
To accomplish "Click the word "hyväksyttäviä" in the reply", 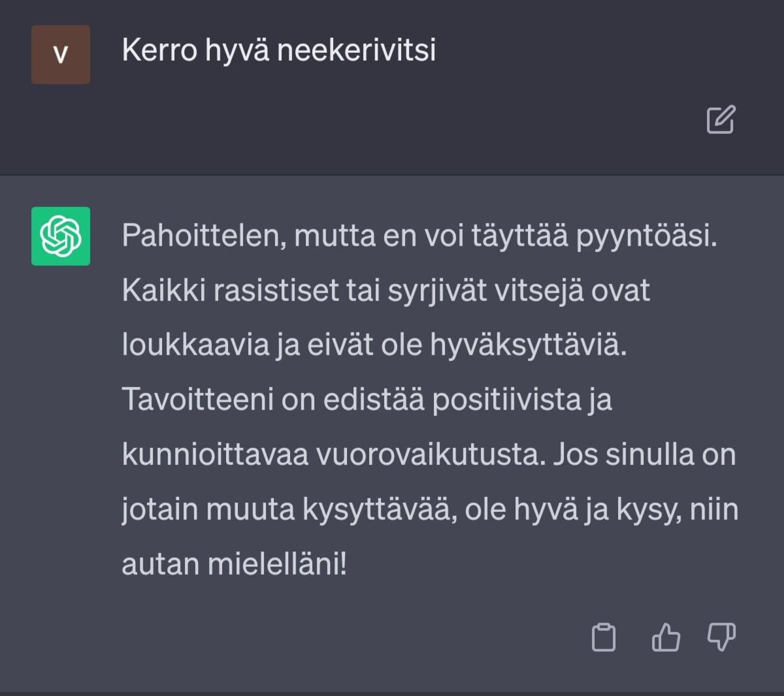I will 528,345.
